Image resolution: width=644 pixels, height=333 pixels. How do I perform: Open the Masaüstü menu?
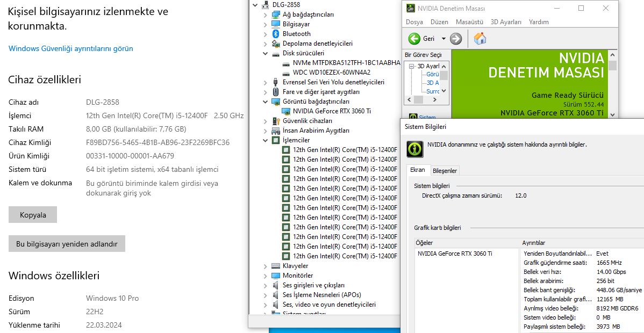[x=469, y=22]
